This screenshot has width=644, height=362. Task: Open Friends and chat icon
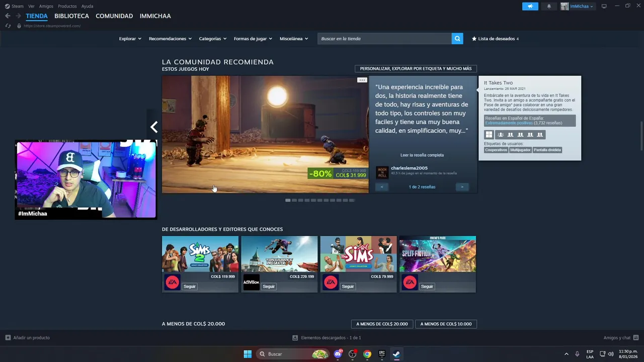636,338
